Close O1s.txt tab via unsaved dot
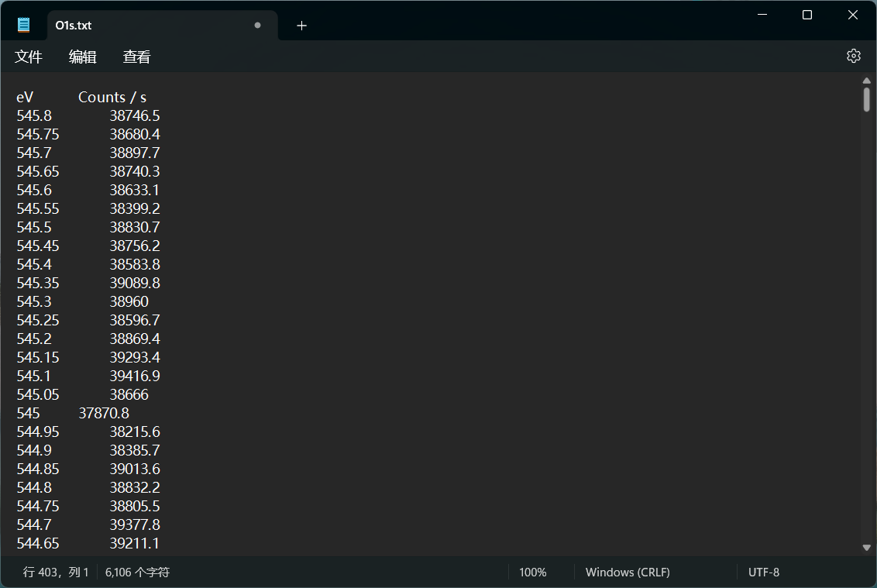Screen dimensions: 877x588 click(x=257, y=25)
